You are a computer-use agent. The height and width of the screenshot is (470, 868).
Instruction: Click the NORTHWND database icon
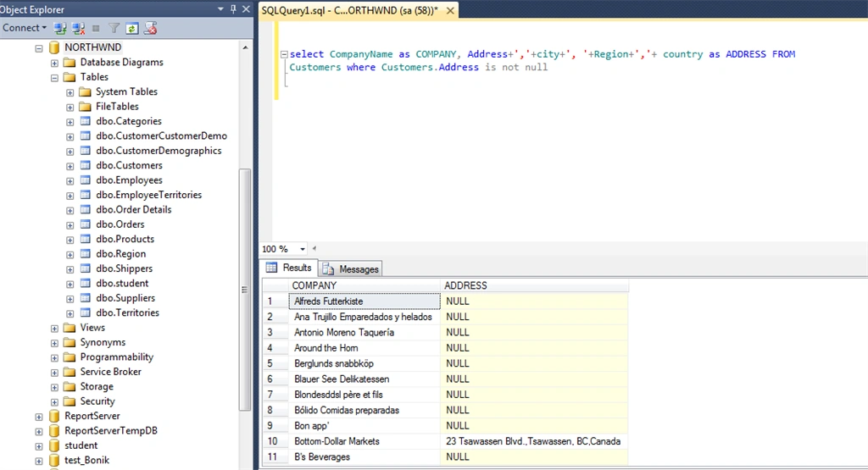pos(54,47)
